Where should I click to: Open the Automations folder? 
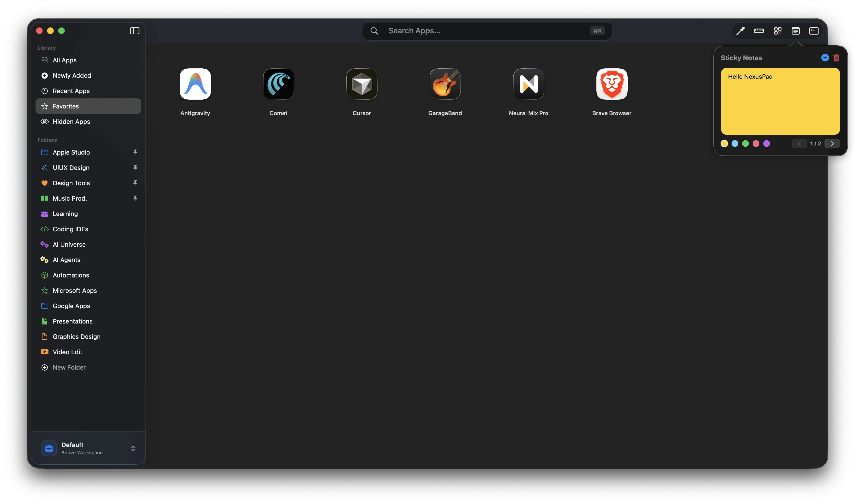(88, 275)
